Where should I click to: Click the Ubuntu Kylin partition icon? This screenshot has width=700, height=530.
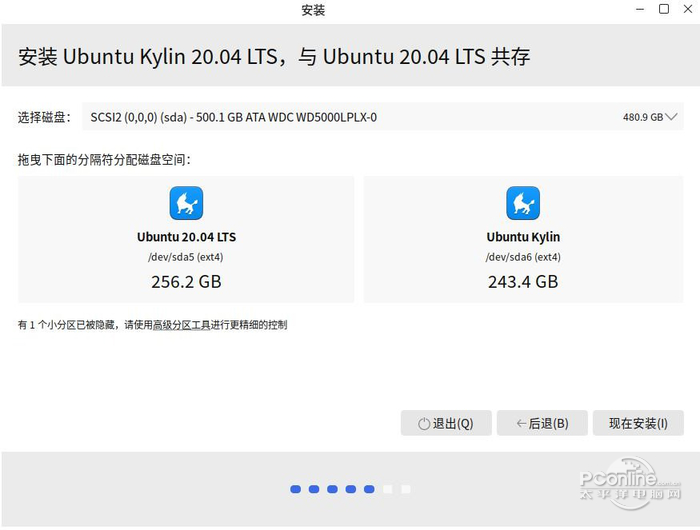(x=523, y=204)
